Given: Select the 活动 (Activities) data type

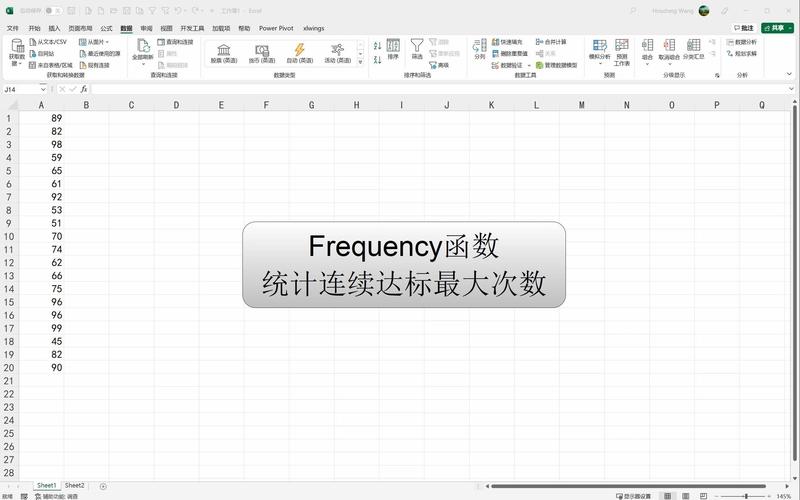Looking at the screenshot, I should click(x=337, y=53).
